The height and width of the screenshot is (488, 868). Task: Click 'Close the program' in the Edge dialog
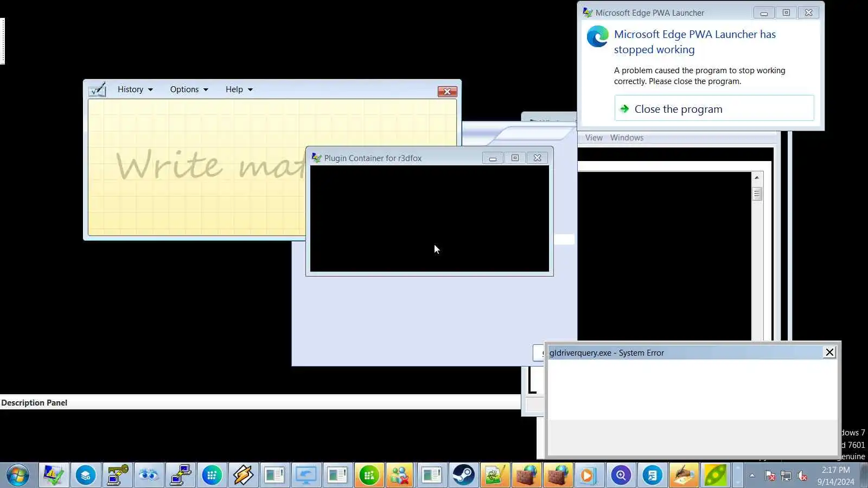[714, 108]
